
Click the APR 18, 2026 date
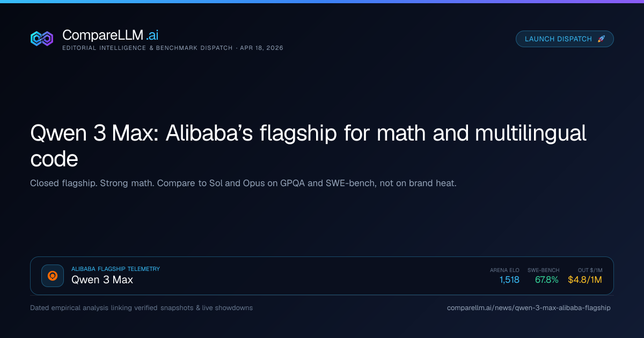261,48
